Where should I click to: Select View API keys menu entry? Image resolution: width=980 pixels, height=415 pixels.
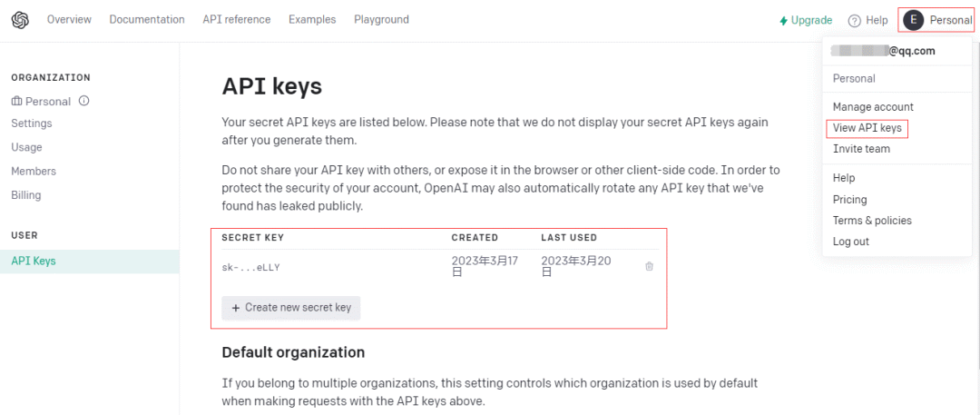[x=867, y=128]
